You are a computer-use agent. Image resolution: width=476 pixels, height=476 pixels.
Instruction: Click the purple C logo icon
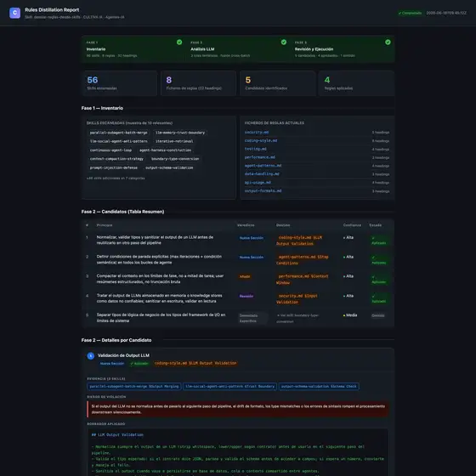click(14, 13)
